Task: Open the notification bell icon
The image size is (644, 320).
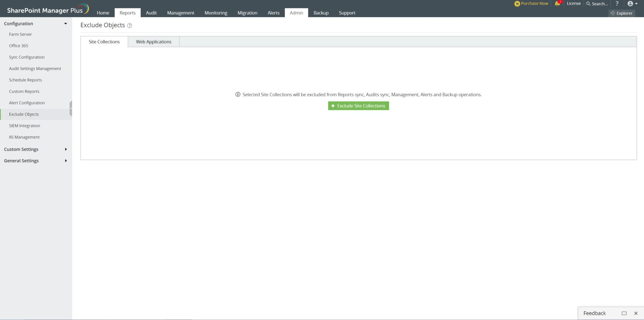Action: 558,3
